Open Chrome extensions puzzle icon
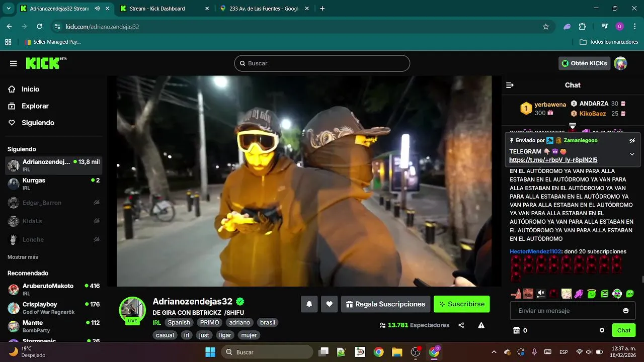644x362 pixels. 583,27
